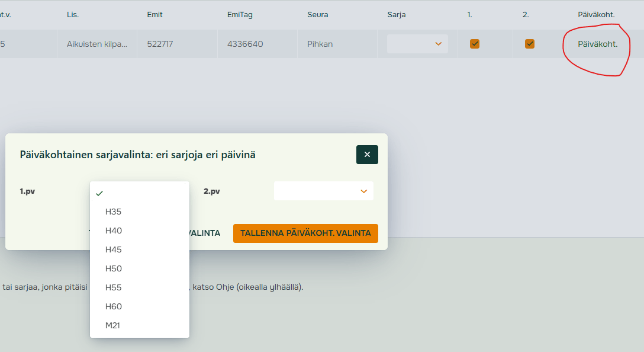Open the Sarja dropdown in the row
This screenshot has width=644, height=352.
point(417,44)
